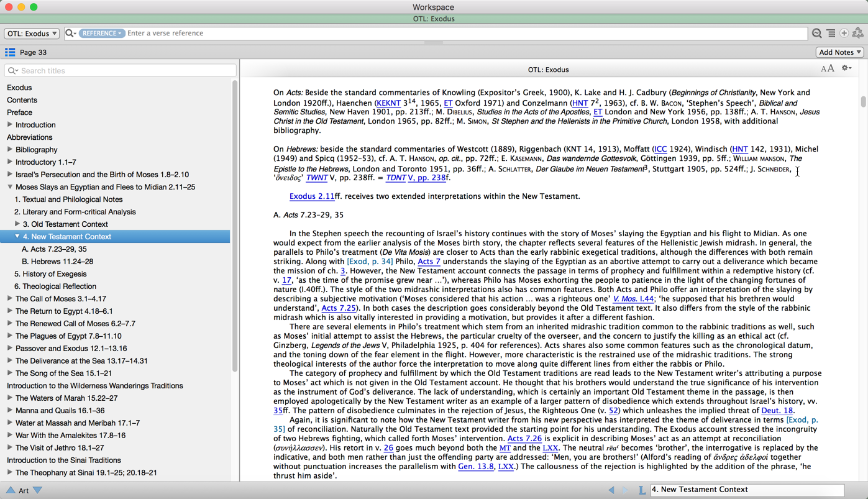The image size is (868, 499).
Task: Follow the Gen. 13.8 link
Action: pos(476,467)
